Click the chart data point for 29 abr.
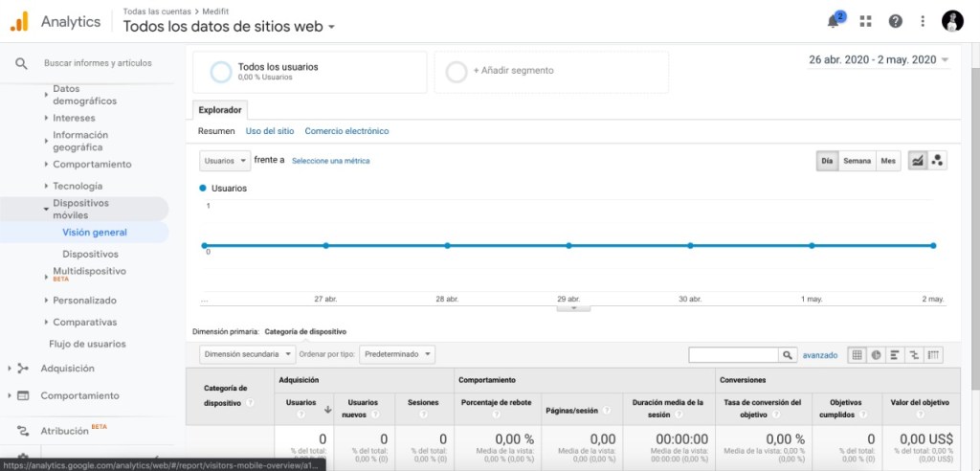 (568, 246)
